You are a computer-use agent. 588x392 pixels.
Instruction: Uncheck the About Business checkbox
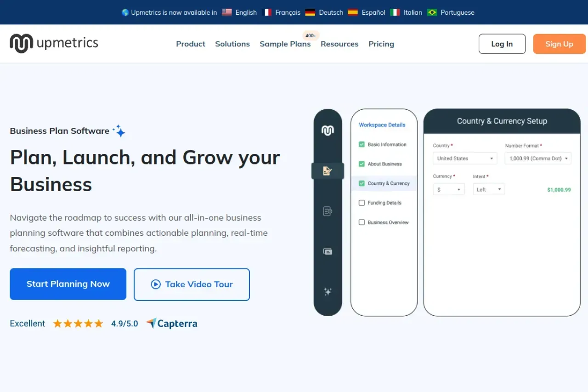(362, 164)
